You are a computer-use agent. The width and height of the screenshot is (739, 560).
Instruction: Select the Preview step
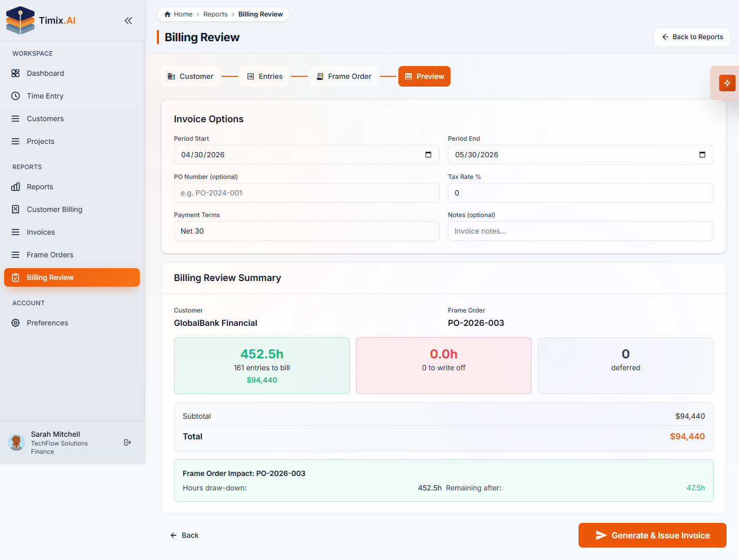424,76
